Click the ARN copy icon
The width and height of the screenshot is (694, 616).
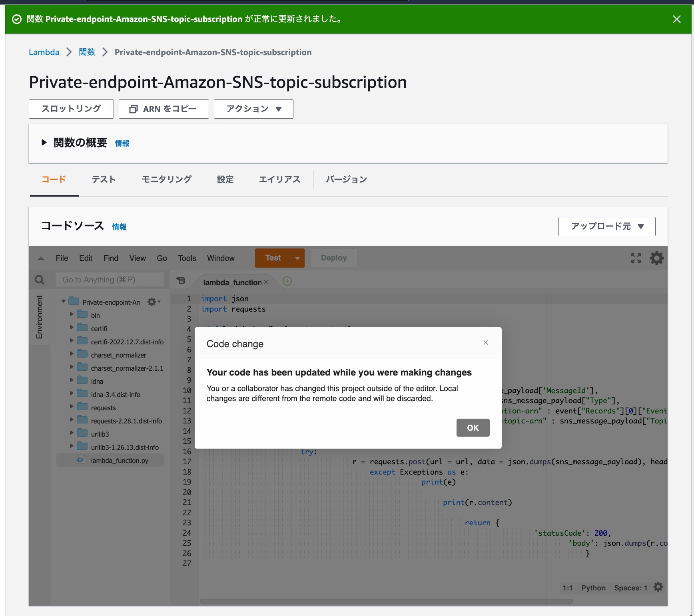click(133, 109)
